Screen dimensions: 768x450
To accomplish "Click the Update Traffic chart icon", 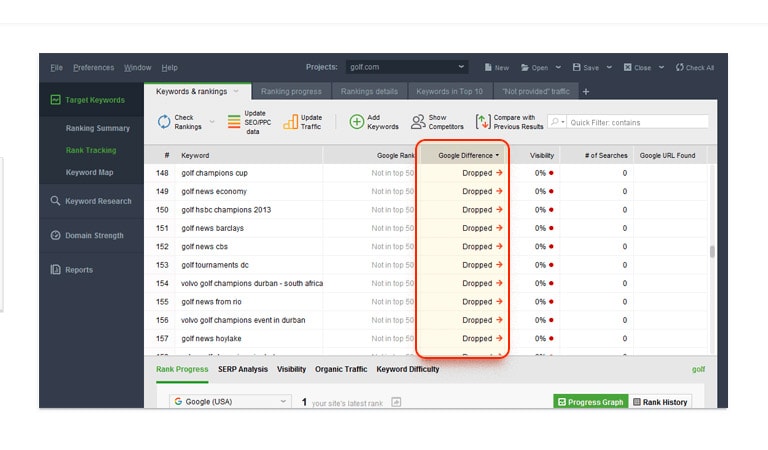I will coord(290,122).
